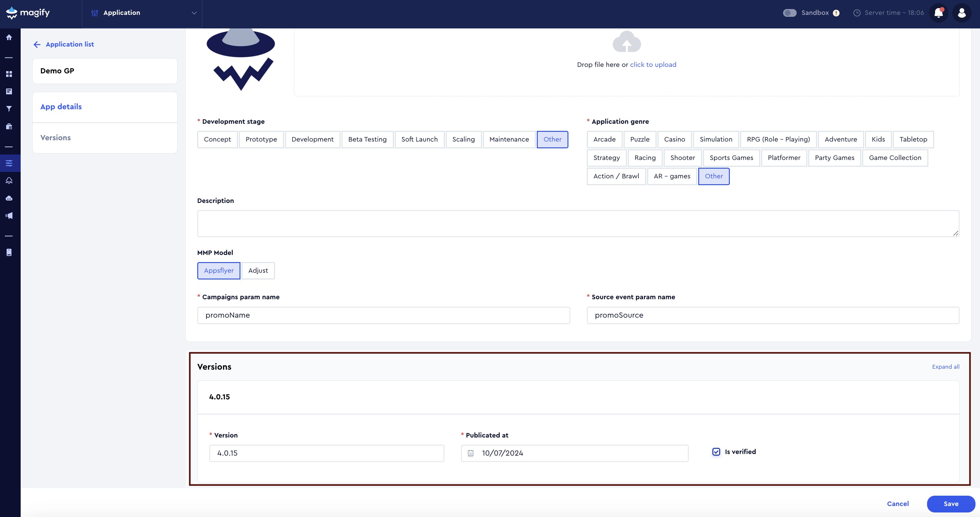980x517 pixels.
Task: Click the mobile device icon in sidebar
Action: coord(9,252)
